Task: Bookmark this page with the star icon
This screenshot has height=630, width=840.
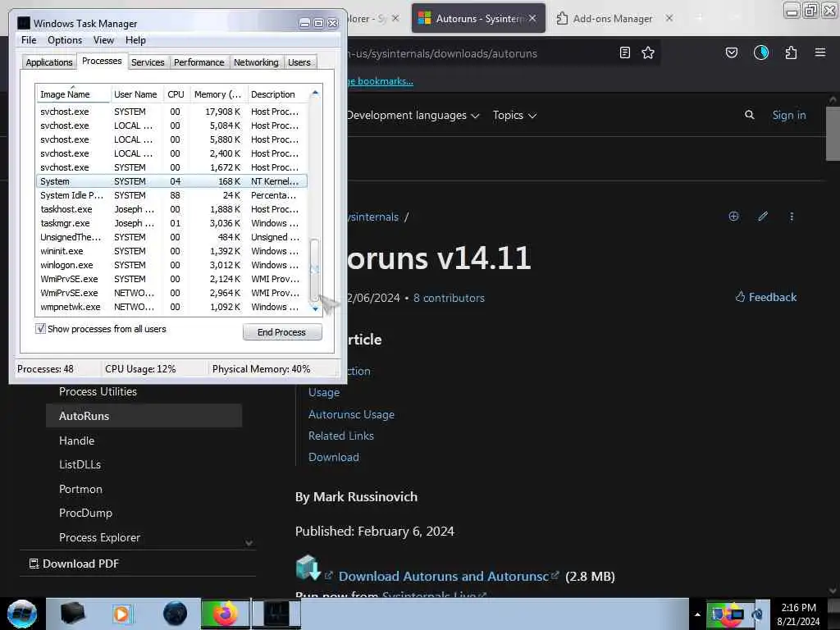Action: click(648, 52)
